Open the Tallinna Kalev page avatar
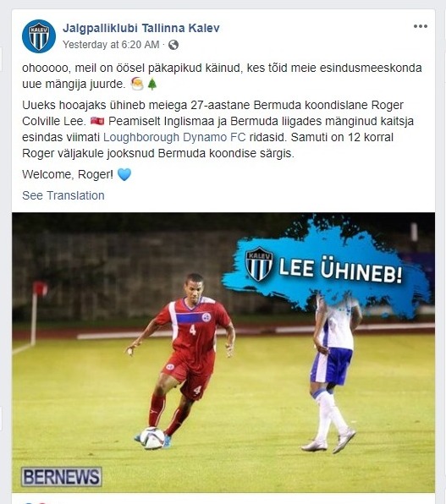The width and height of the screenshot is (446, 504). (x=39, y=36)
